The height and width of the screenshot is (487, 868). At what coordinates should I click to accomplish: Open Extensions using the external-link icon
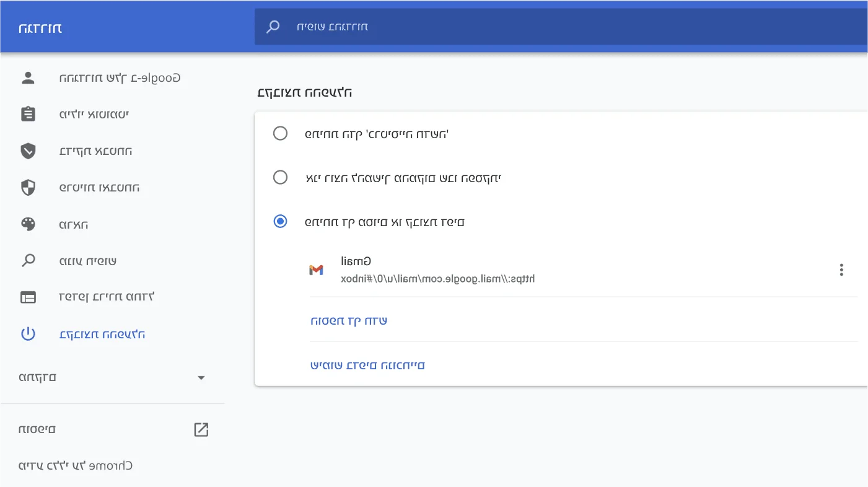tap(201, 429)
